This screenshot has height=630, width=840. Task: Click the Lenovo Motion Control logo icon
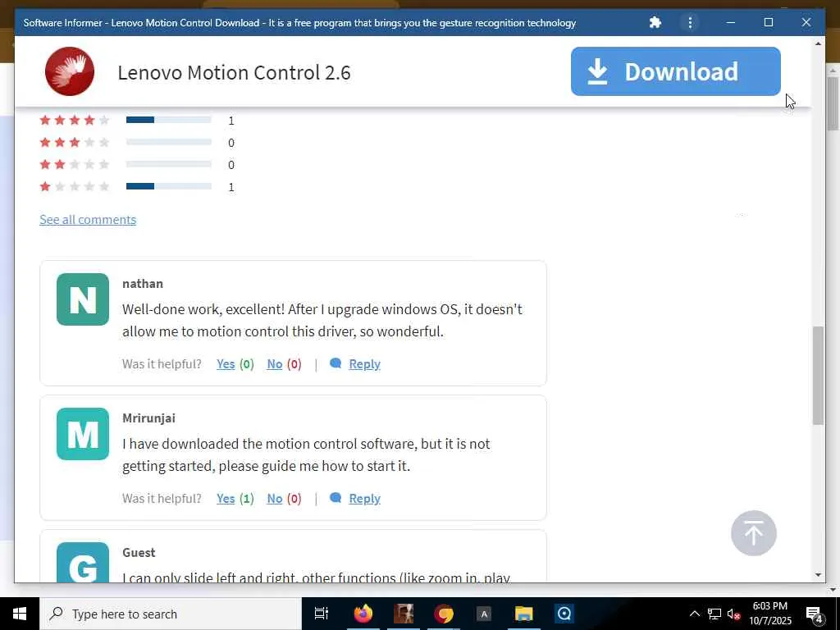(70, 71)
